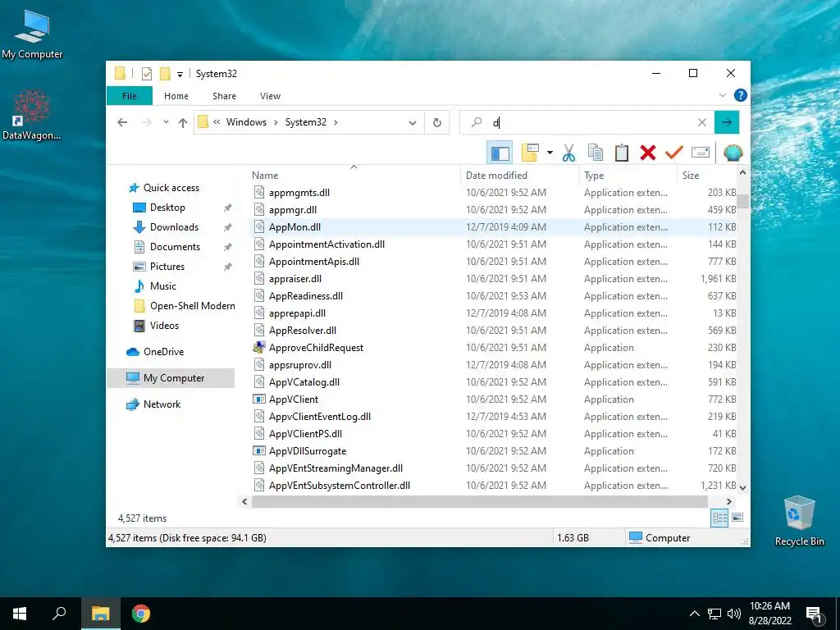Screen dimensions: 840x630
Task: Run the search with green arrow button
Action: [727, 123]
